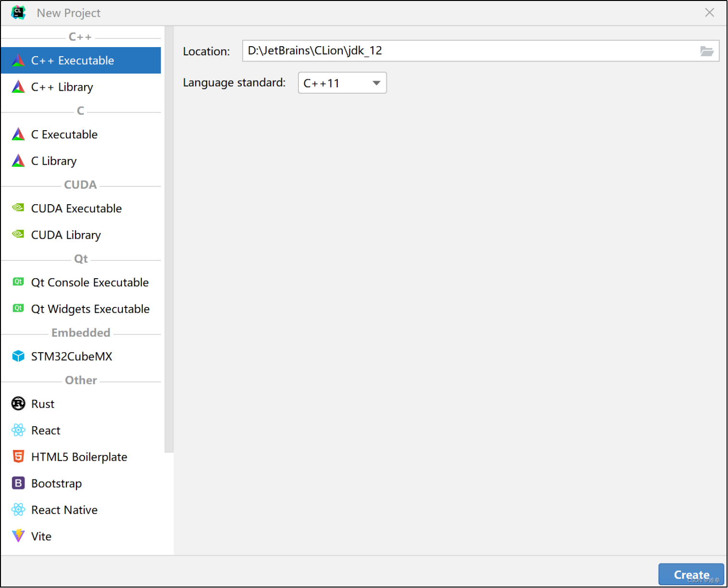The height and width of the screenshot is (588, 728).
Task: Click the CUDA Executable NVIDIA icon
Action: coord(18,208)
